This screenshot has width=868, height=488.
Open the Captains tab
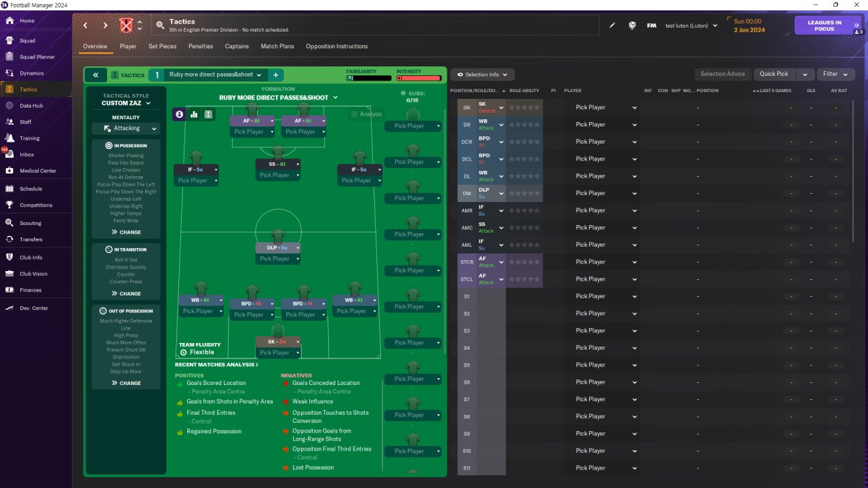[x=237, y=46]
